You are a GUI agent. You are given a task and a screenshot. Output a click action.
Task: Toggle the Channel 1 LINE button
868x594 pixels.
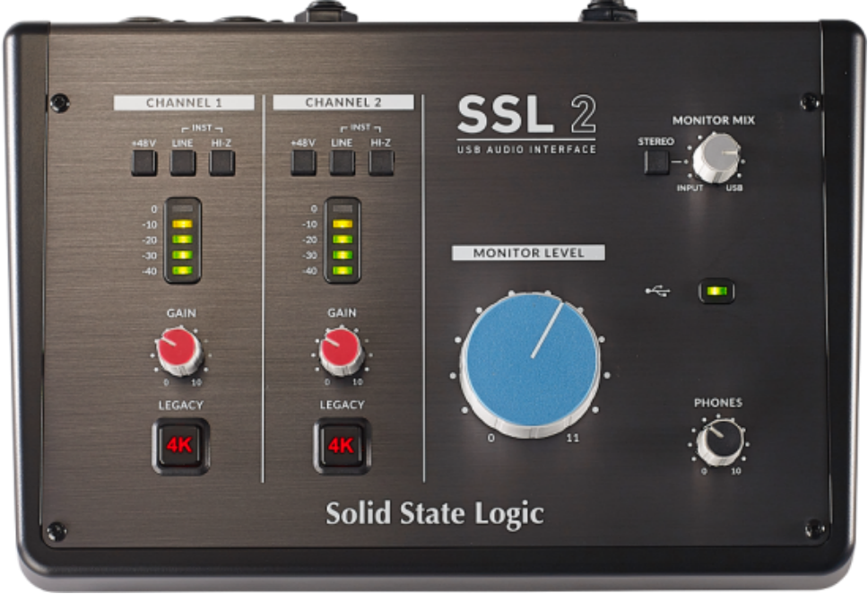[183, 163]
